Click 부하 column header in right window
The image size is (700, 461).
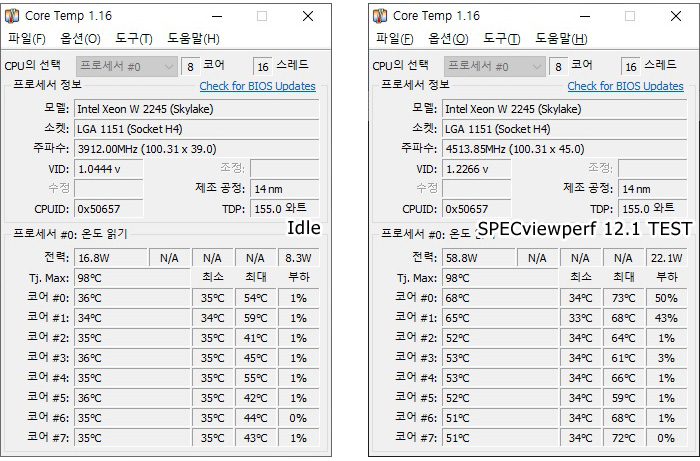click(666, 277)
